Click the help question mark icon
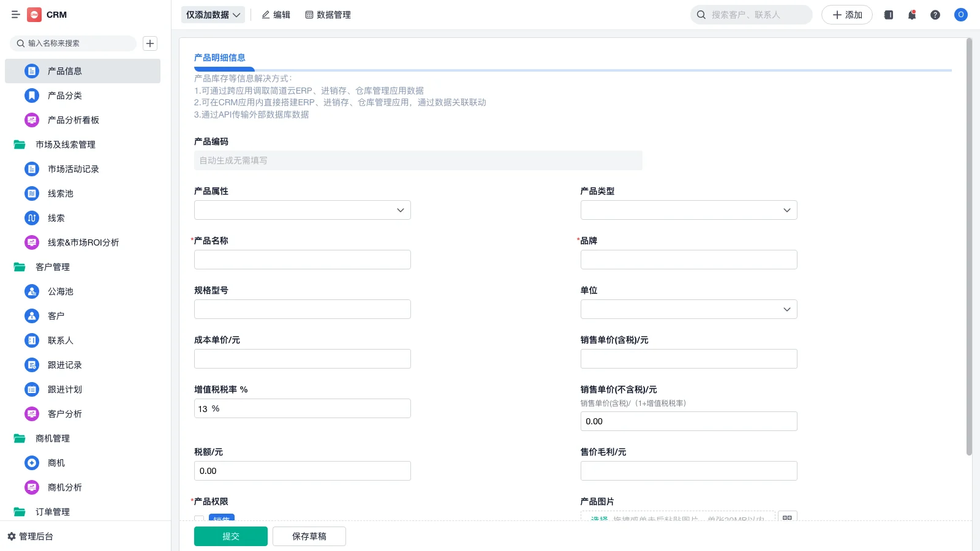The image size is (980, 551). [x=935, y=15]
